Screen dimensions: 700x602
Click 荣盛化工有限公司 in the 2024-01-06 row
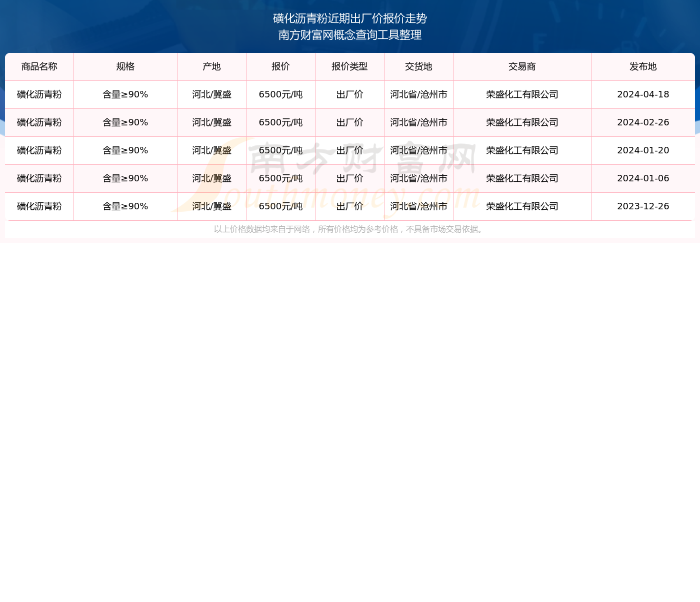pyautogui.click(x=522, y=178)
